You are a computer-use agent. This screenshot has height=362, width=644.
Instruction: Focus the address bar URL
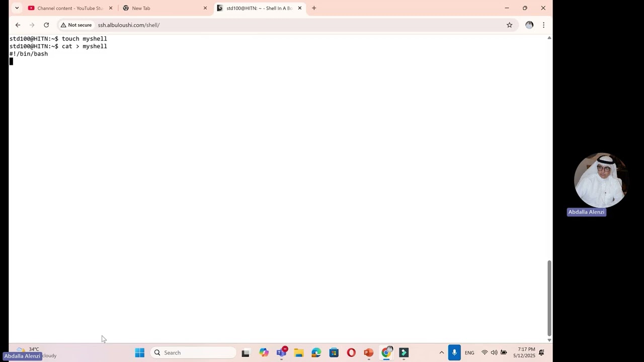pos(129,25)
